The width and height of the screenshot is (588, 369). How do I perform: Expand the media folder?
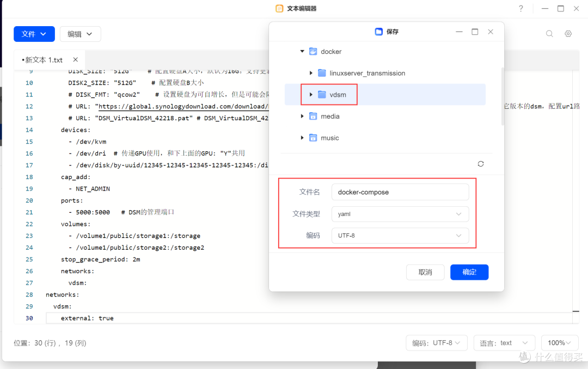pyautogui.click(x=302, y=116)
